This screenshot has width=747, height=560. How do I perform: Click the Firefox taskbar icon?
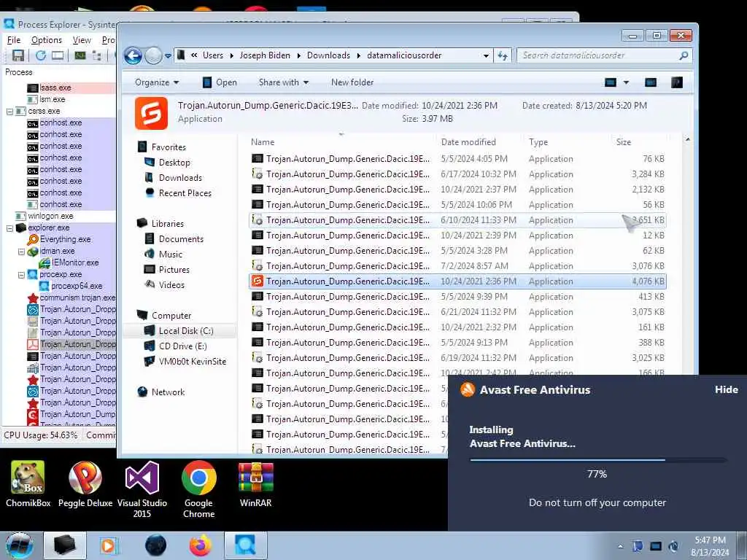pos(201,545)
